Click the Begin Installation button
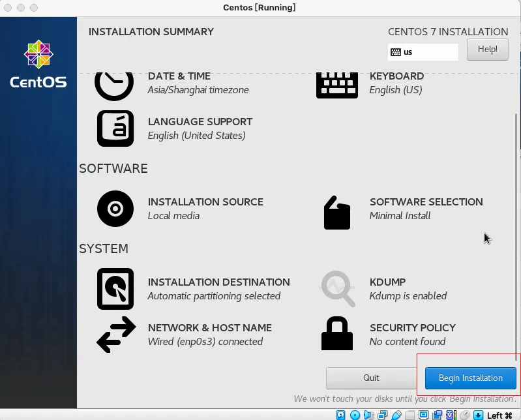Image resolution: width=521 pixels, height=420 pixels. 471,378
